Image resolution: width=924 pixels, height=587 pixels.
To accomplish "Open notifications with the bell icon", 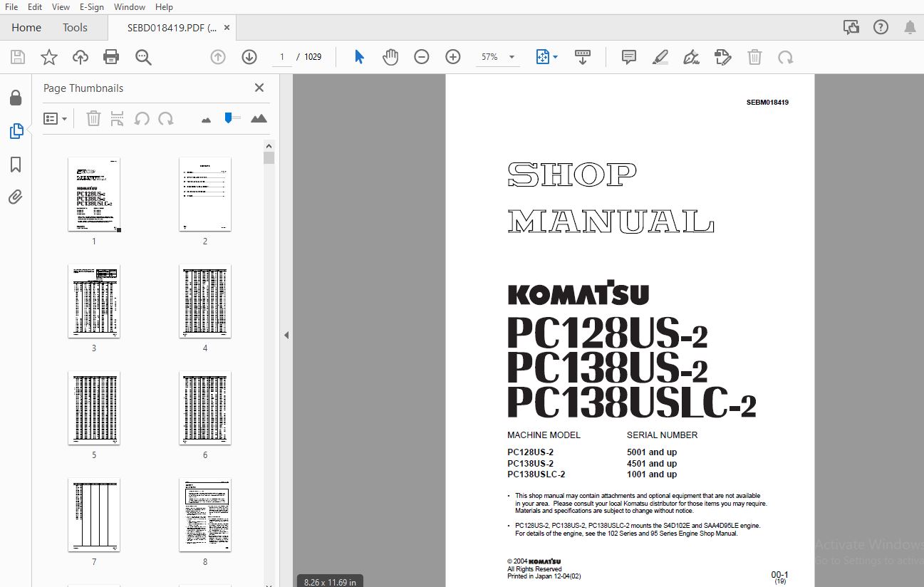I will [910, 28].
